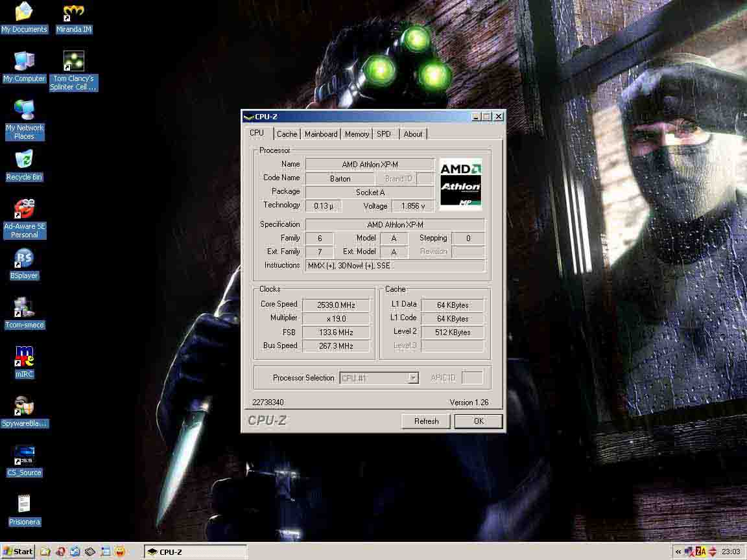The height and width of the screenshot is (560, 747).
Task: Switch to the Cache tab
Action: (x=287, y=134)
